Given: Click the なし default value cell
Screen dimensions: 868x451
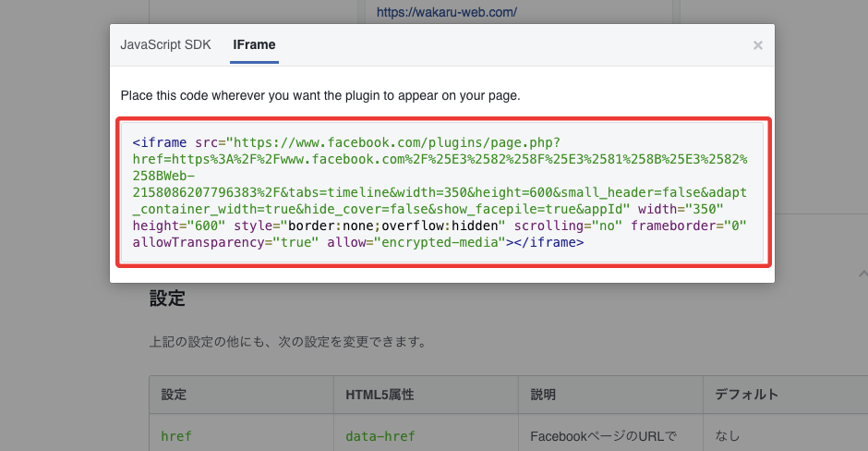Looking at the screenshot, I should [727, 435].
